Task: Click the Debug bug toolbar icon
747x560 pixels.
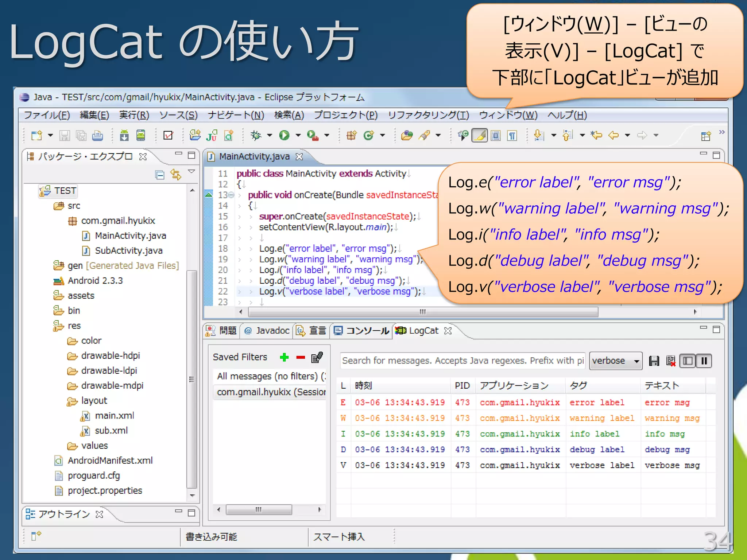Action: point(256,136)
